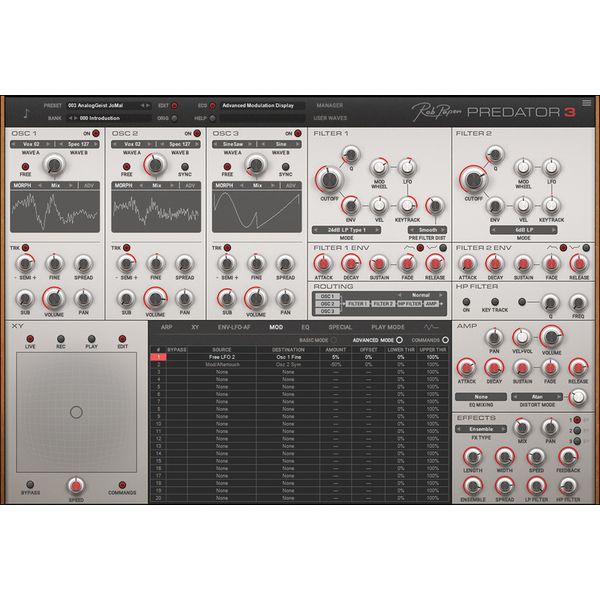Click the music note icon in the header

pos(26,113)
